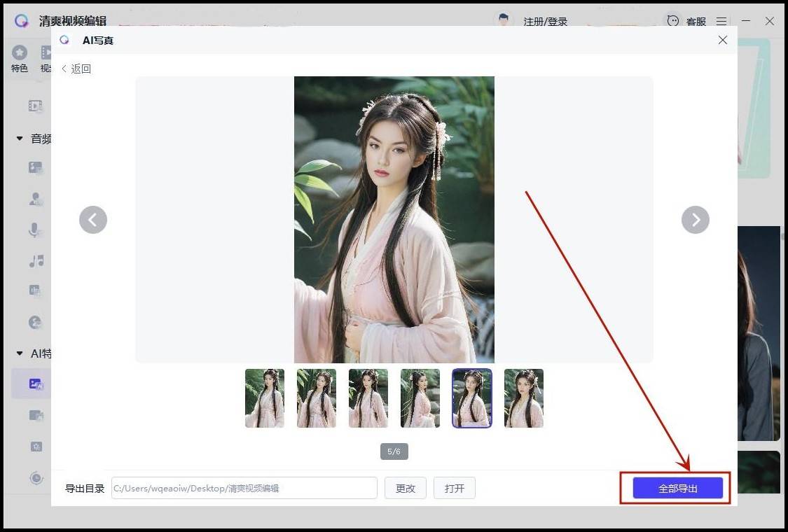The height and width of the screenshot is (532, 788).
Task: Collapse the AI特效 section in sidebar
Action: click(x=20, y=353)
